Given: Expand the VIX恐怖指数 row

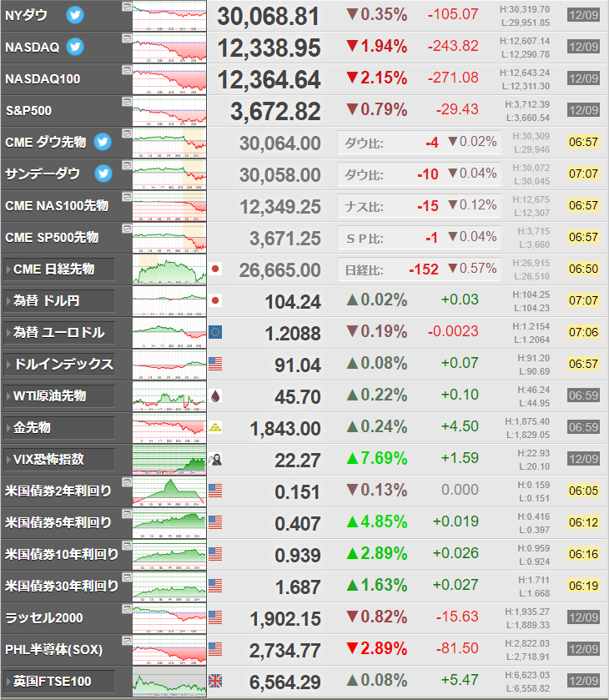Looking at the screenshot, I should (x=59, y=460).
